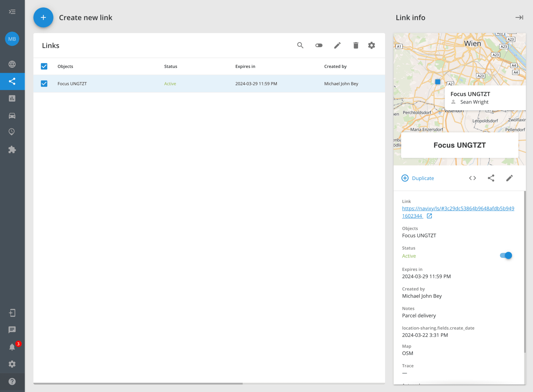
Task: Edit selected link using toolbar pencil
Action: click(337, 45)
